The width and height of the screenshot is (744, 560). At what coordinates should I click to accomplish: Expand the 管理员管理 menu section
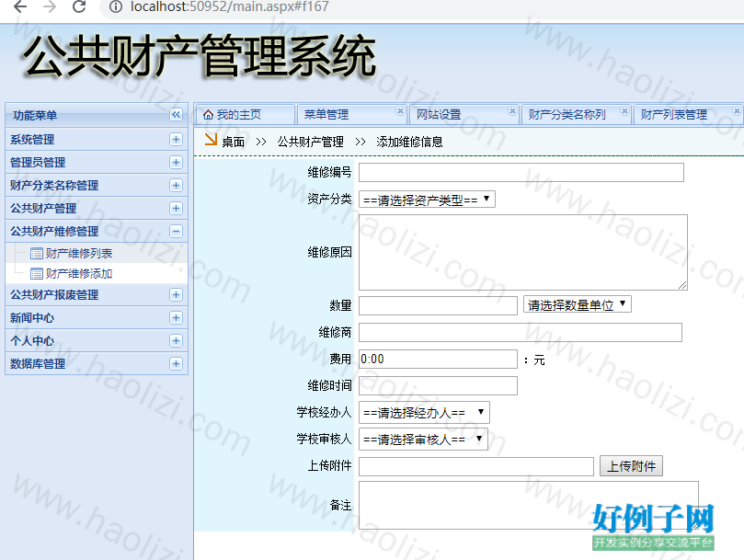[176, 163]
